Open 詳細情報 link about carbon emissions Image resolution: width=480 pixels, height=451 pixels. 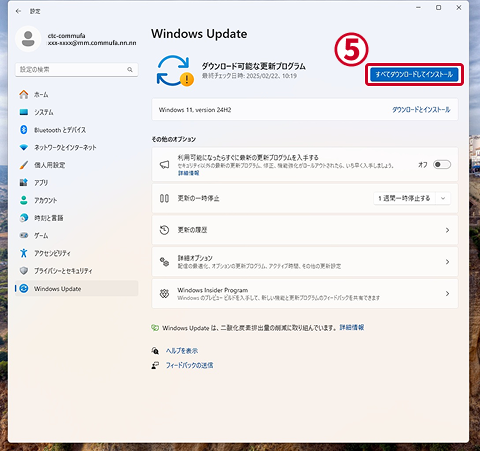tap(352, 327)
